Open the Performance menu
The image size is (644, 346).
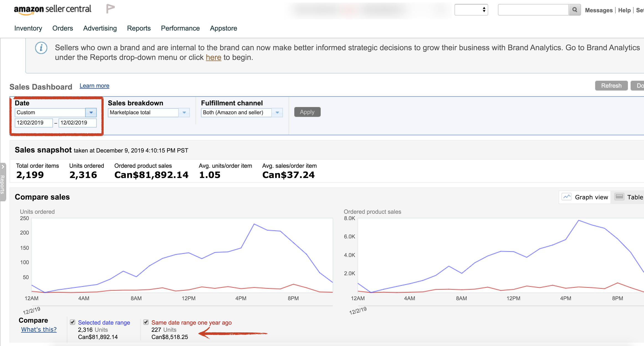pos(180,28)
